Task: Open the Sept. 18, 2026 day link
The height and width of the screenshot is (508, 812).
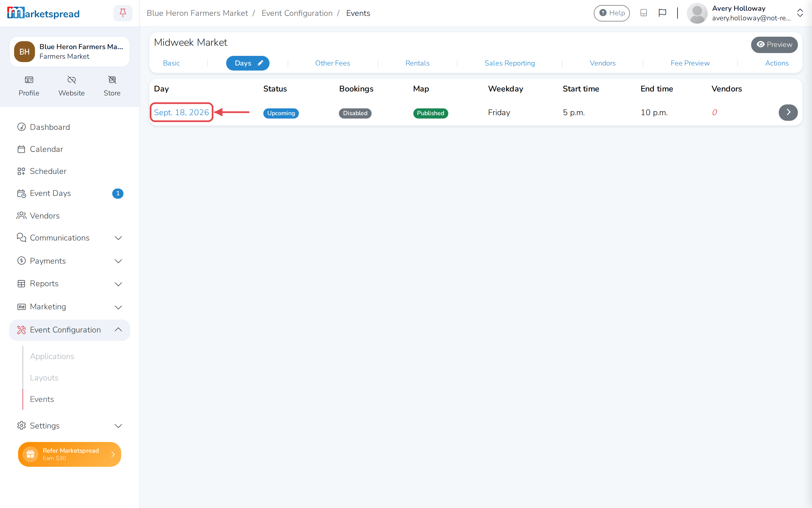Action: tap(181, 113)
